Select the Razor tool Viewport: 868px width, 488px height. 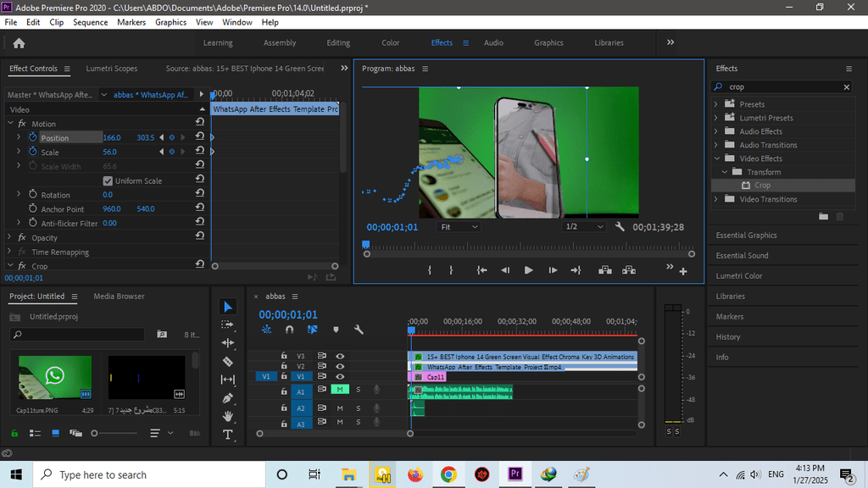[227, 361]
